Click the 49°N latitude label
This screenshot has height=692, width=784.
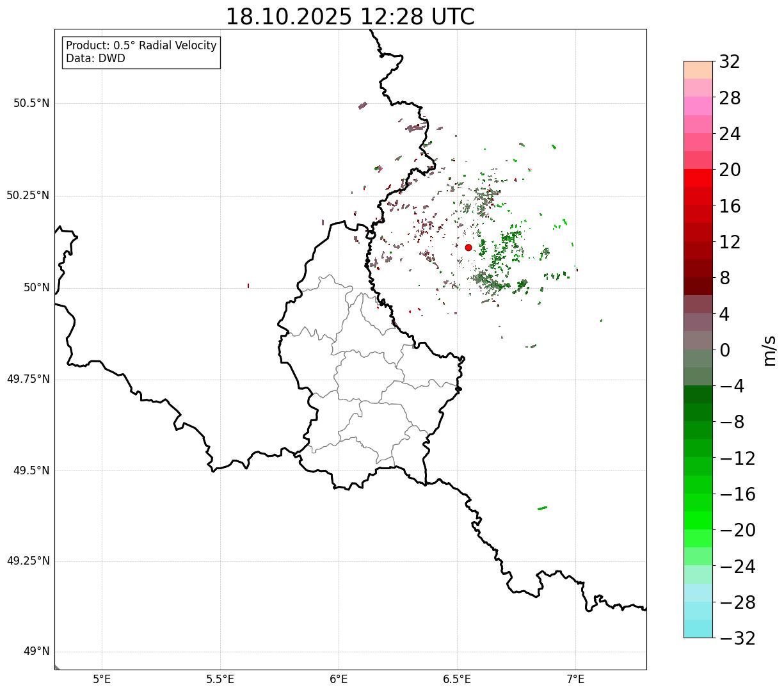click(x=36, y=652)
